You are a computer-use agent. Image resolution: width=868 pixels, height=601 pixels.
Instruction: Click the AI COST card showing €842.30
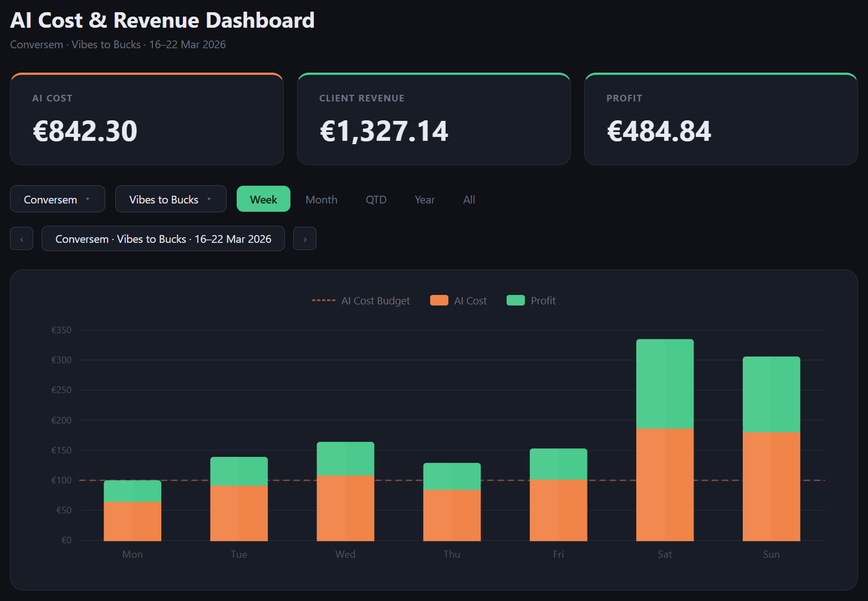tap(146, 119)
